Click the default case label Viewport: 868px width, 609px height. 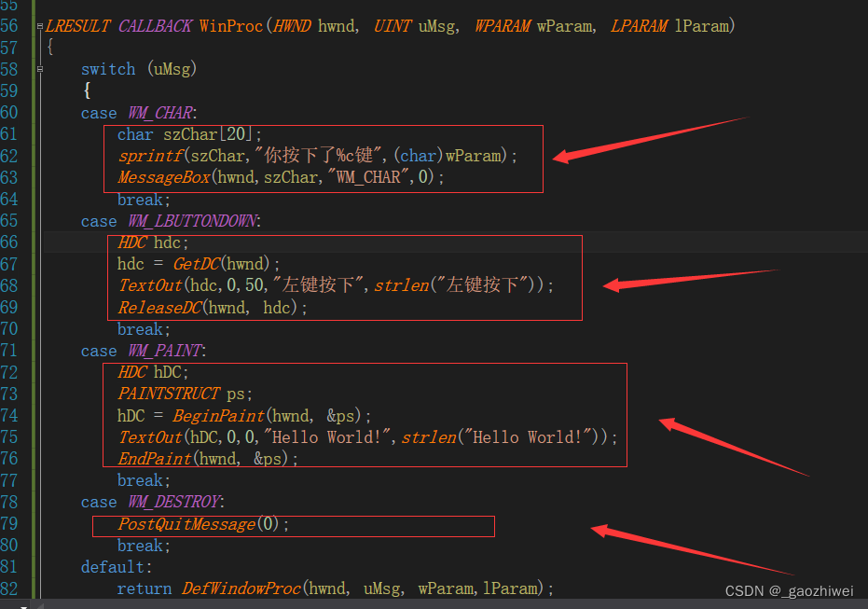(112, 566)
